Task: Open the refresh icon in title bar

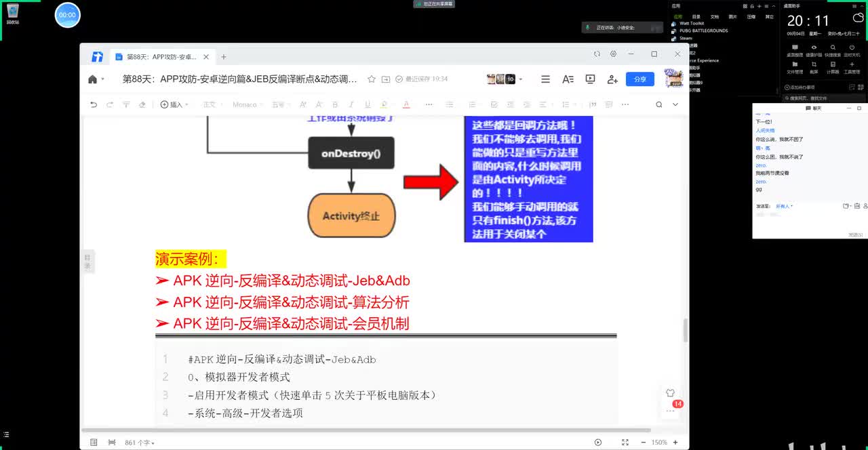Action: (x=597, y=54)
